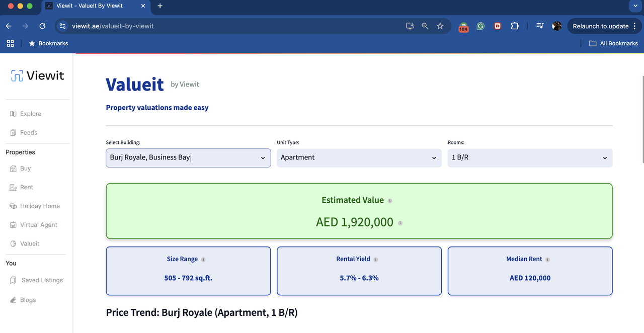Click the Viewit logo in sidebar

coord(38,75)
